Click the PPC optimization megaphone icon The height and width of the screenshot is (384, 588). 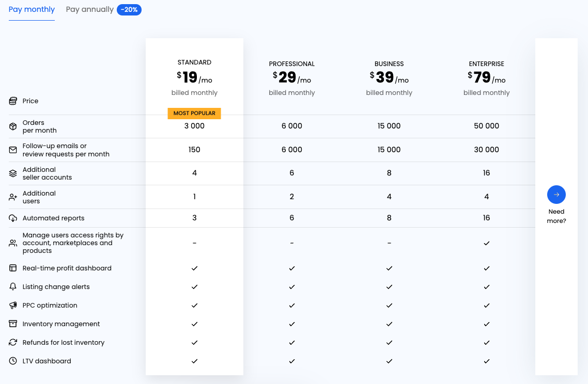[13, 306]
